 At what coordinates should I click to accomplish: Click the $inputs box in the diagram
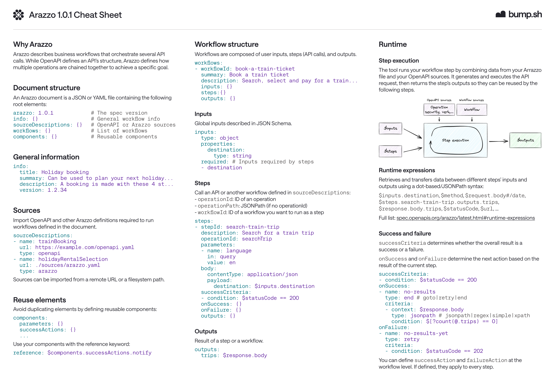click(x=391, y=128)
